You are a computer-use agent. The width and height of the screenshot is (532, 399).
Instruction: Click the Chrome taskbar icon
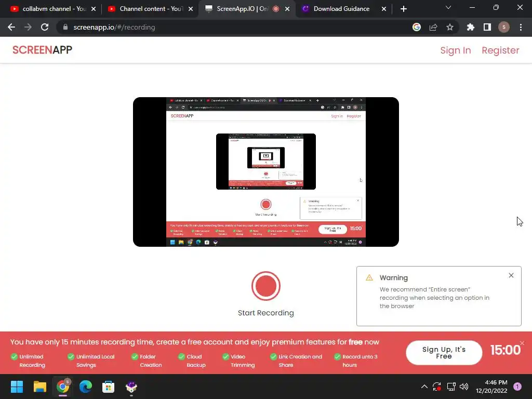[63, 387]
